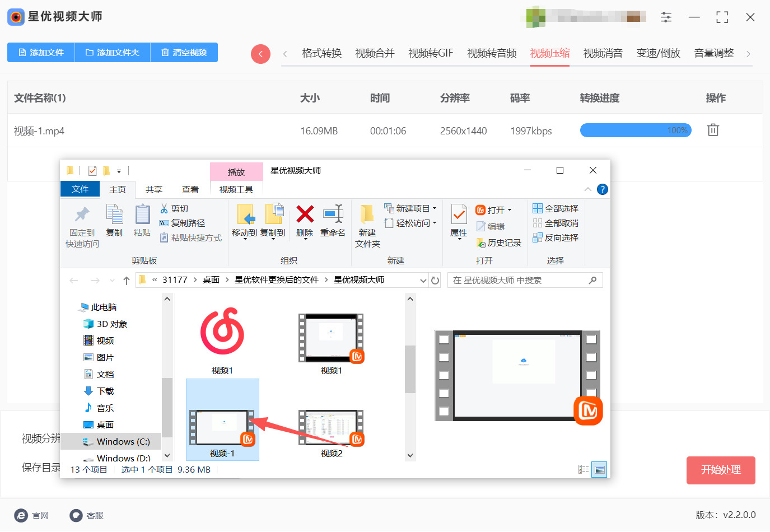The width and height of the screenshot is (770, 532).
Task: Click 编辑 in the ribbon
Action: [x=491, y=227]
